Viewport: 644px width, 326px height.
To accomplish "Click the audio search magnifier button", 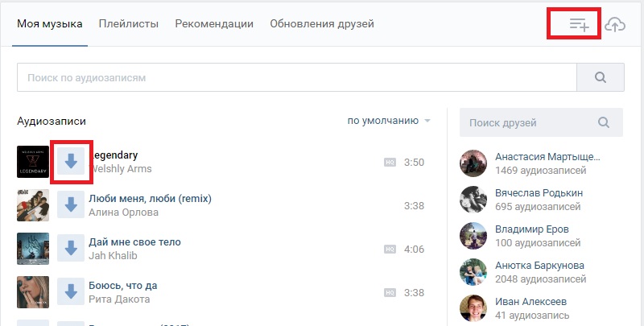I will [x=601, y=77].
